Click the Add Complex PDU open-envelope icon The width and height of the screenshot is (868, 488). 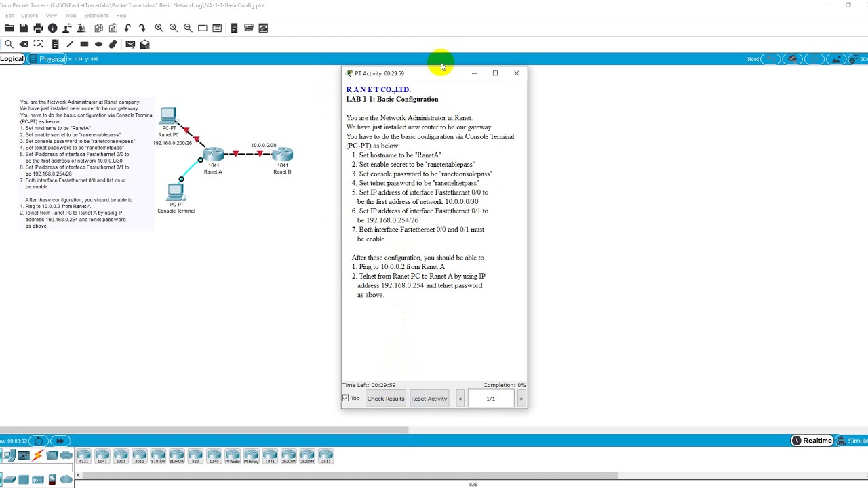tap(144, 44)
